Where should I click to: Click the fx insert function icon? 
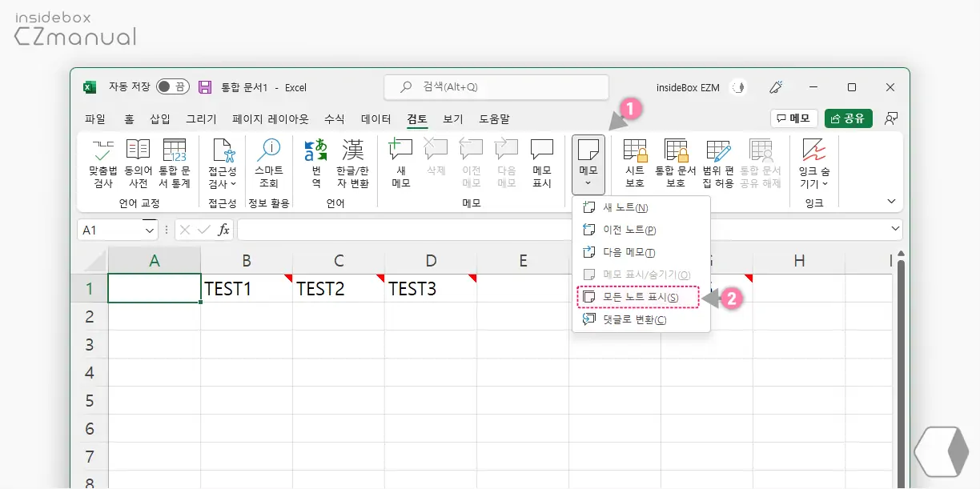[224, 230]
